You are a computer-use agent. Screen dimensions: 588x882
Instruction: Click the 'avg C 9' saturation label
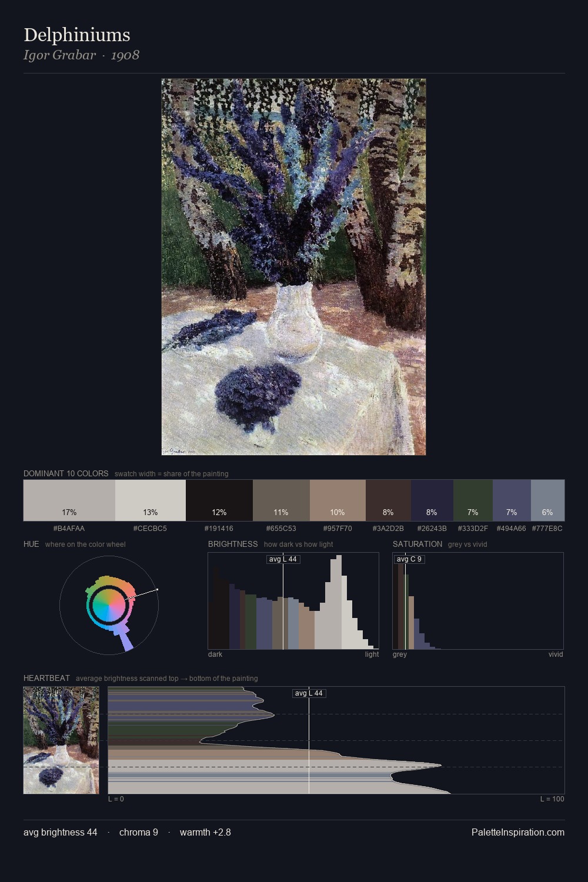[409, 559]
